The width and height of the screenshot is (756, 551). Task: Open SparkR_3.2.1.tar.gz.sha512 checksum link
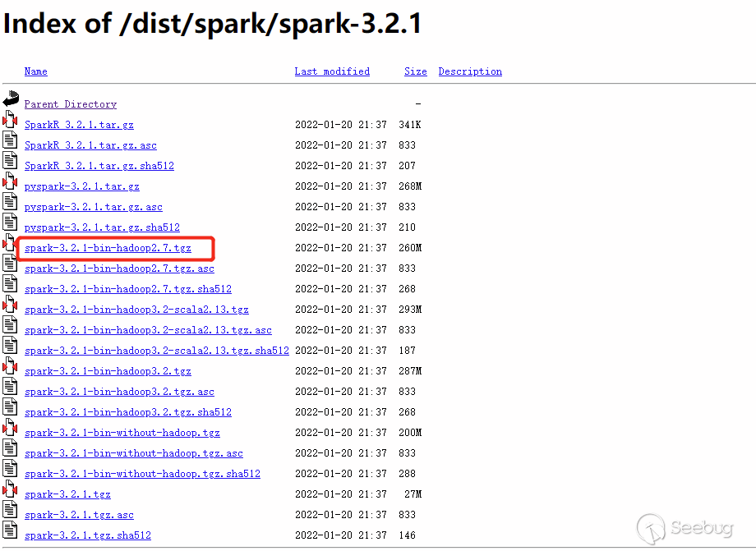point(99,166)
